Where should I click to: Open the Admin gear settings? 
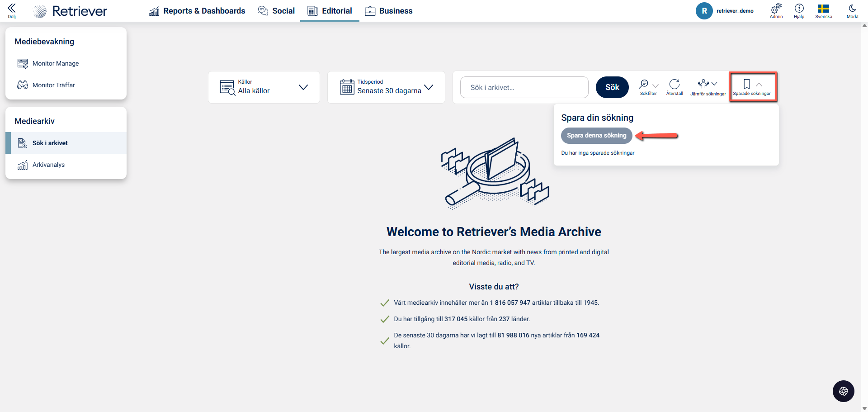click(x=776, y=11)
